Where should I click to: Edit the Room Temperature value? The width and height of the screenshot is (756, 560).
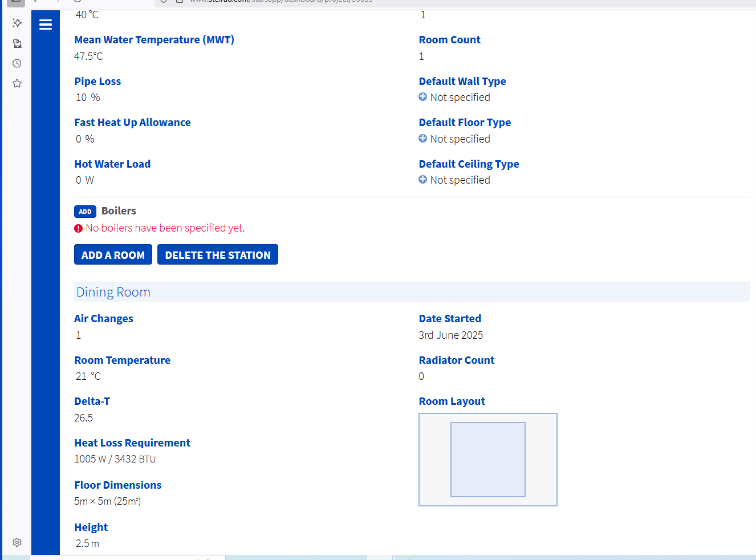88,376
